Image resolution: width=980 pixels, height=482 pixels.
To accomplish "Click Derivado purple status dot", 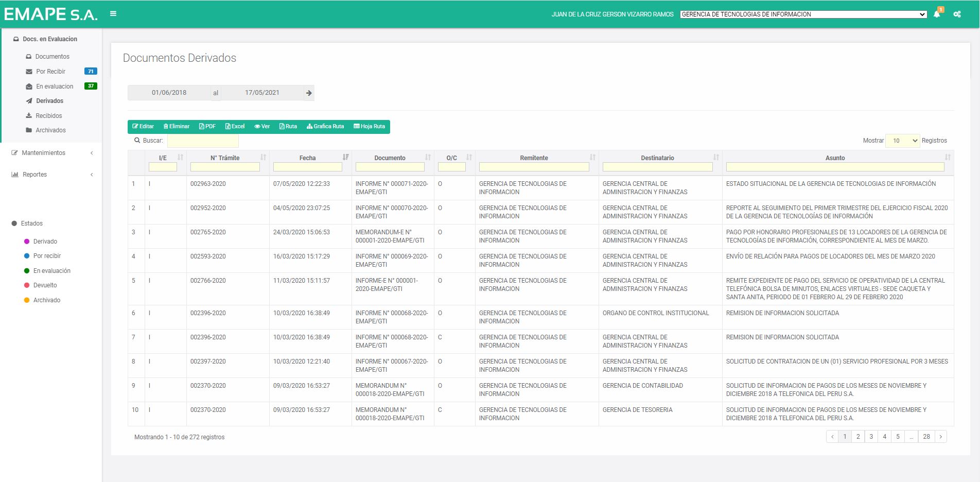I will click(27, 242).
